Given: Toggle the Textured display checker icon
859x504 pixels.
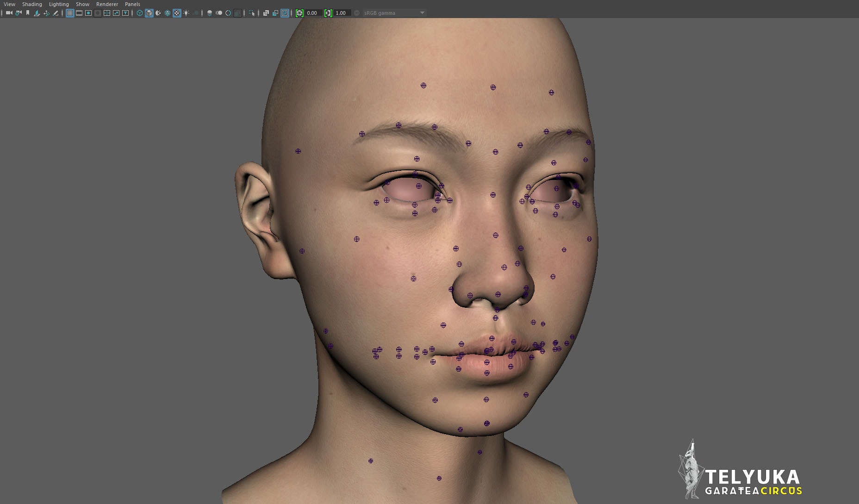Looking at the screenshot, I should click(177, 13).
